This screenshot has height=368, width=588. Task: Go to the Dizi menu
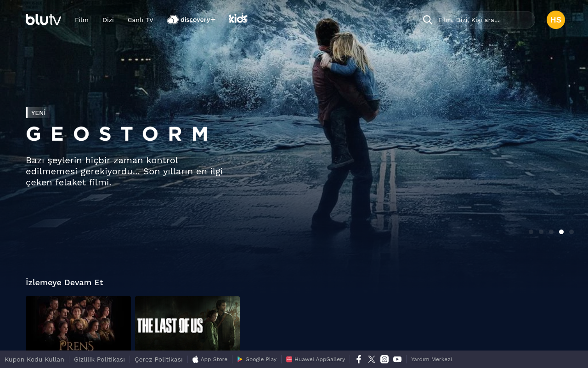[108, 20]
